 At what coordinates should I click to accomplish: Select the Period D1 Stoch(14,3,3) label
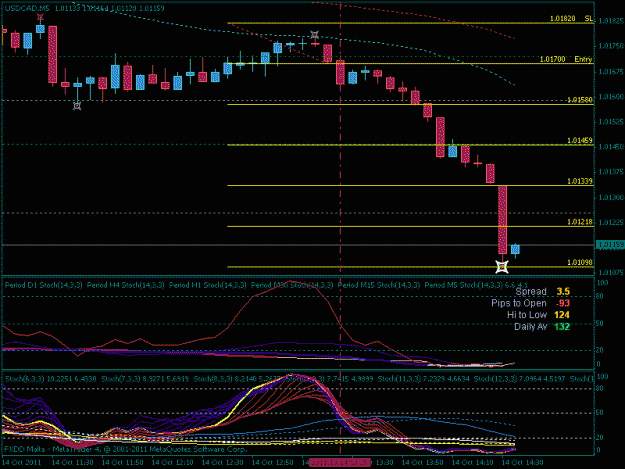point(43,285)
